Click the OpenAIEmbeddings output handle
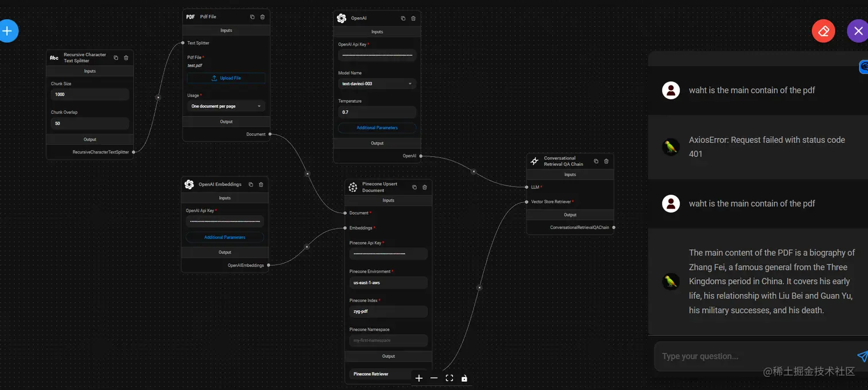Image resolution: width=868 pixels, height=390 pixels. point(268,265)
